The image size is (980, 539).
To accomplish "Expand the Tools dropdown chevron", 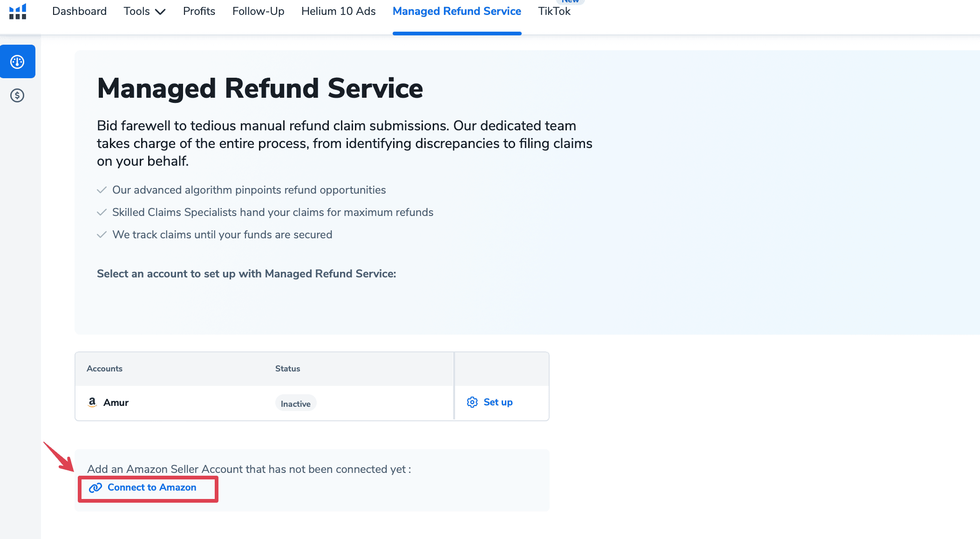I will tap(160, 12).
